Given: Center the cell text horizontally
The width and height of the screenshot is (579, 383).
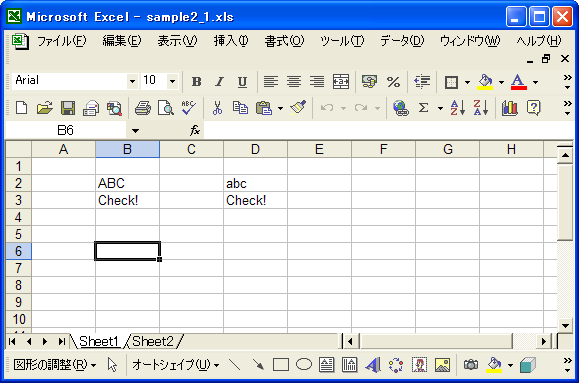Looking at the screenshot, I should pos(294,82).
